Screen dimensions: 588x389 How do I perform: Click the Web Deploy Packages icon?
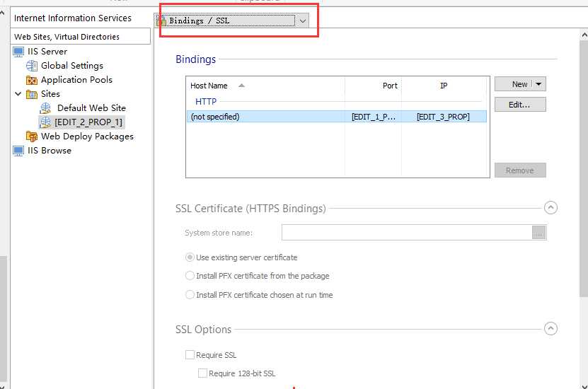point(32,137)
